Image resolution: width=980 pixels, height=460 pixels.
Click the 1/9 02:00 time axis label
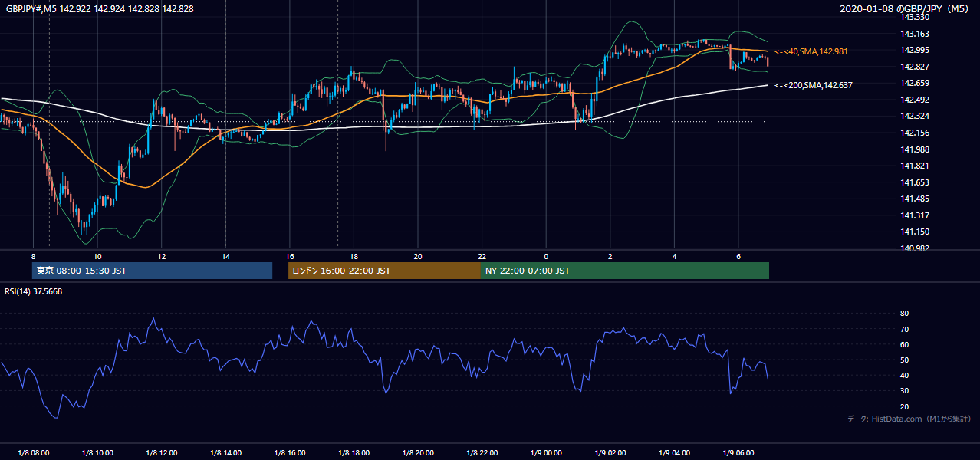click(x=610, y=453)
